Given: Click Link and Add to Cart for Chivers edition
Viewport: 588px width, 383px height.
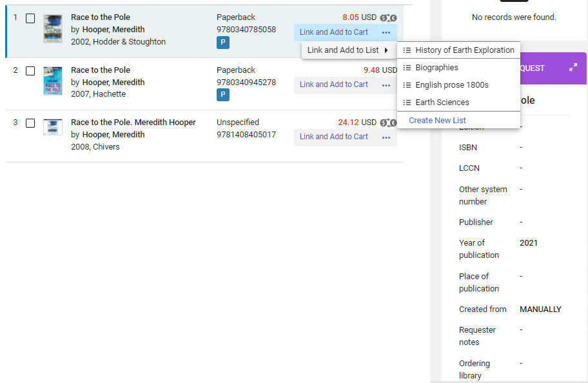Looking at the screenshot, I should [334, 137].
